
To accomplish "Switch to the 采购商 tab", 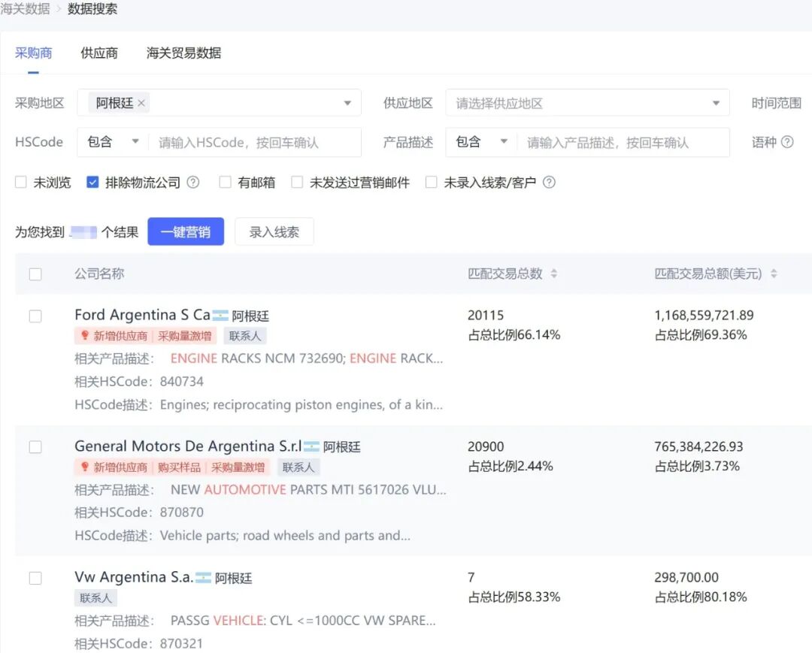I will [34, 53].
